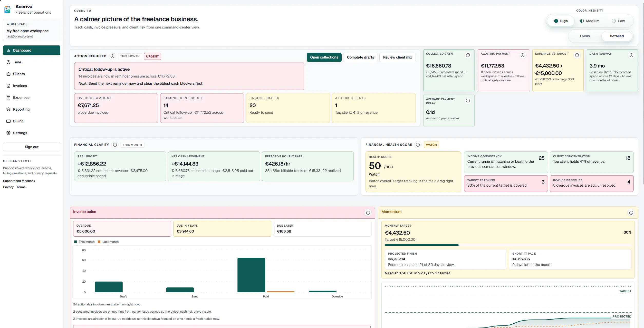The width and height of the screenshot is (644, 328).
Task: Select Low color intensity
Action: (x=618, y=21)
